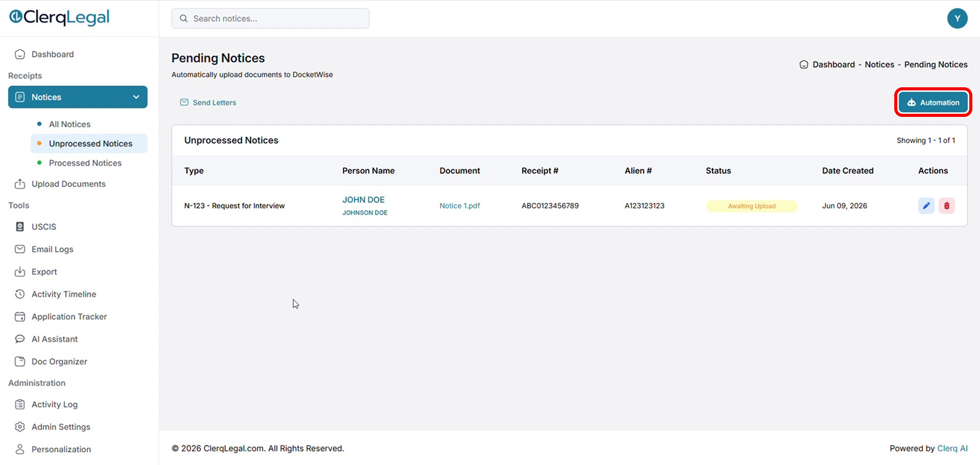Click the Activity Log icon
Screen dimensions: 980x465
click(20, 404)
